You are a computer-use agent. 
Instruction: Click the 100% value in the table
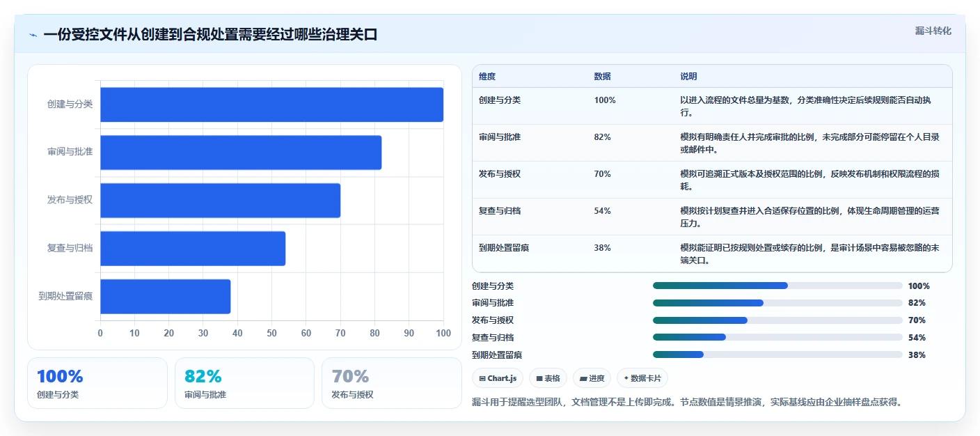pos(605,100)
